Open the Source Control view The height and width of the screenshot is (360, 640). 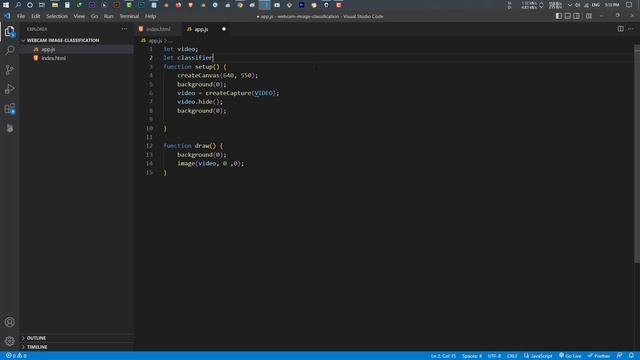click(9, 70)
